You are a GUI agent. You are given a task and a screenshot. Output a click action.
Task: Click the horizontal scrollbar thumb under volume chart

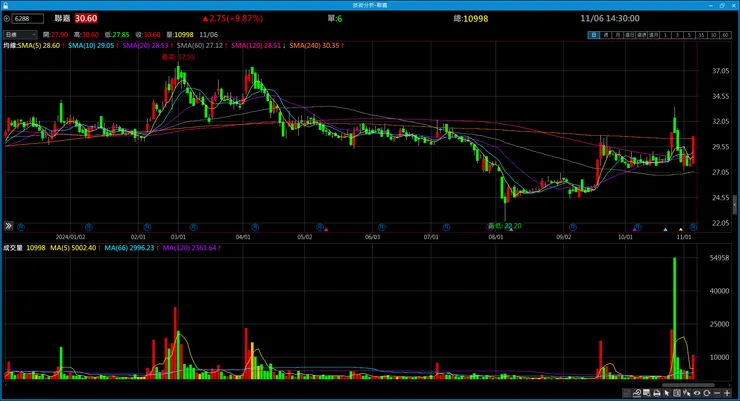(x=690, y=385)
